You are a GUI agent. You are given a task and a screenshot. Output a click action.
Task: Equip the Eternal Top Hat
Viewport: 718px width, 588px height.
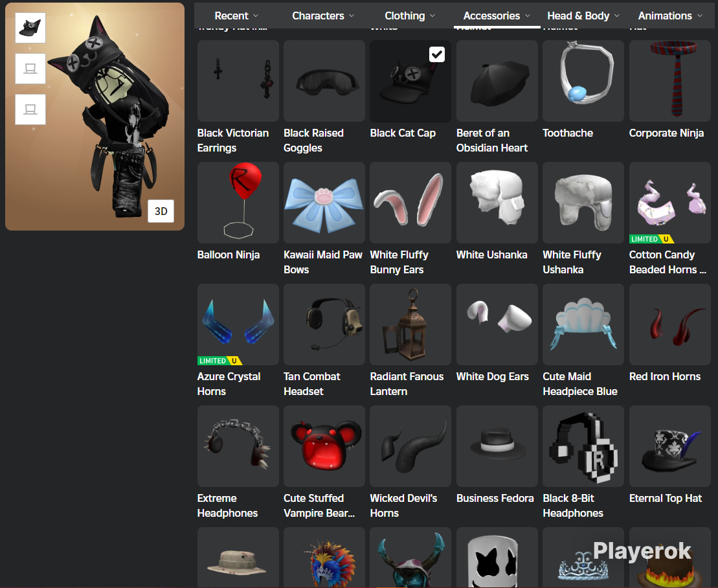click(x=670, y=446)
